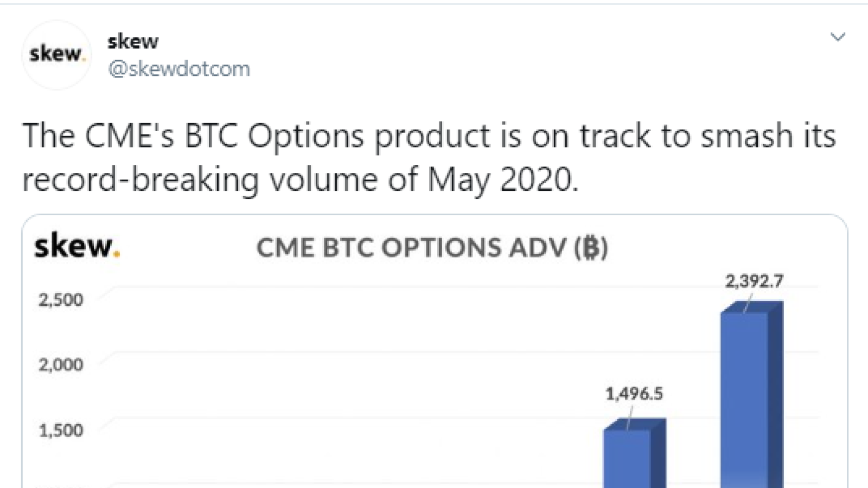Open the @skewdotcom handle link
The height and width of the screenshot is (488, 868).
click(179, 69)
